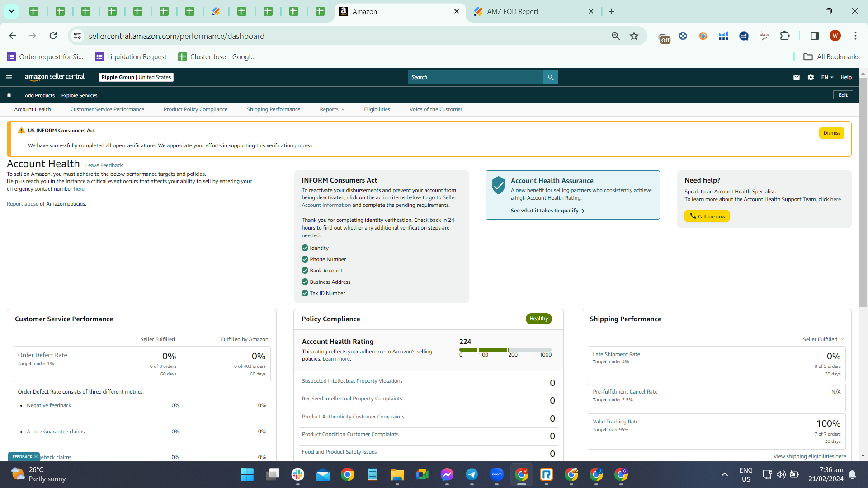Open the browser extensions puzzle icon
This screenshot has width=868, height=488.
pos(785,36)
